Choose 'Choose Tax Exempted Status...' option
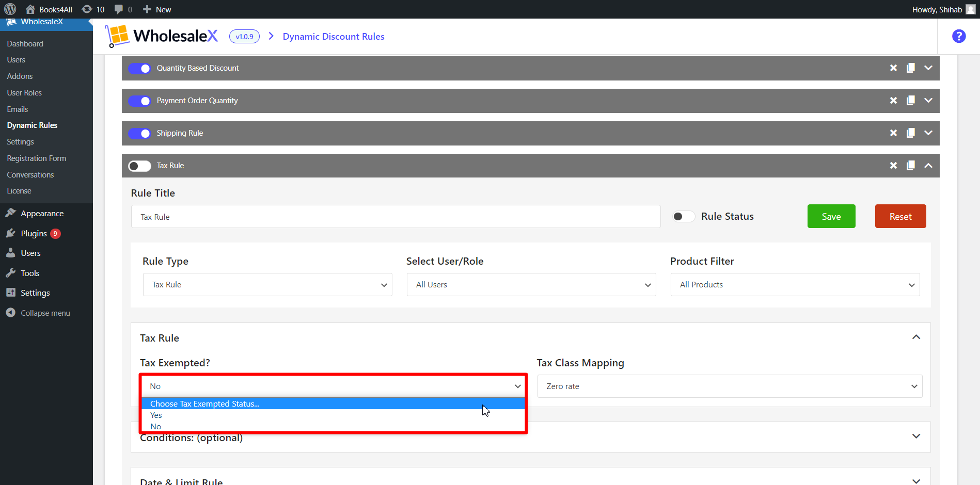Screen dimensions: 980x485 pos(333,403)
